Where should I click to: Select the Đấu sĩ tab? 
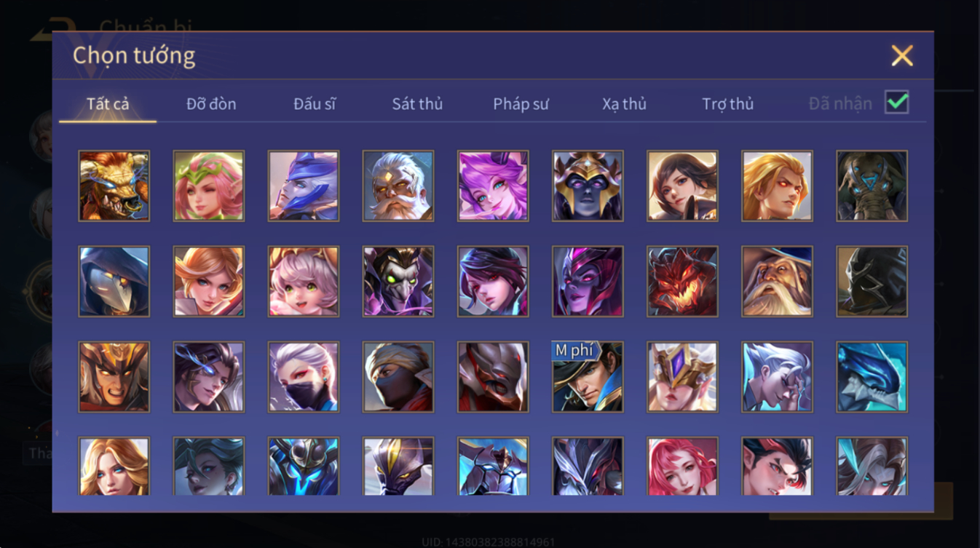click(315, 104)
